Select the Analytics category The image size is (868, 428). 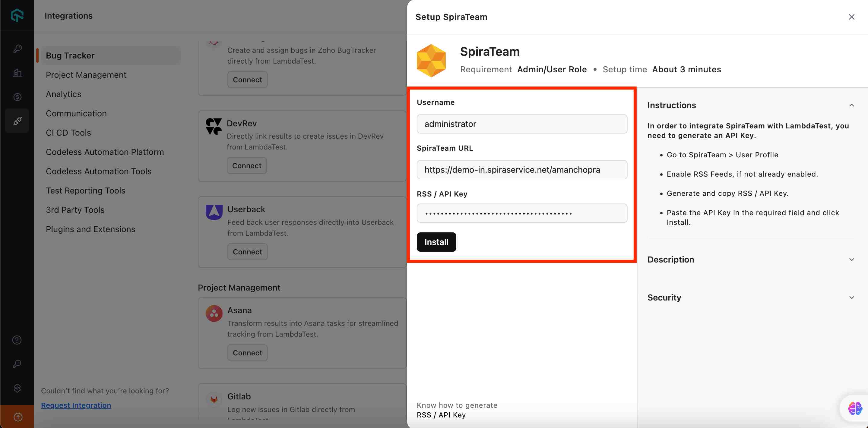[63, 94]
